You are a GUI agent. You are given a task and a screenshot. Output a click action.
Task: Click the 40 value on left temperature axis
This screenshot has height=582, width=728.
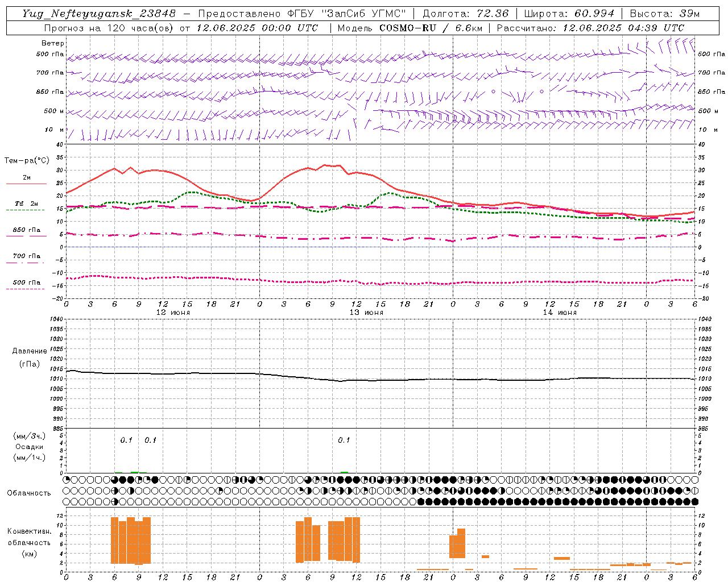pos(59,144)
